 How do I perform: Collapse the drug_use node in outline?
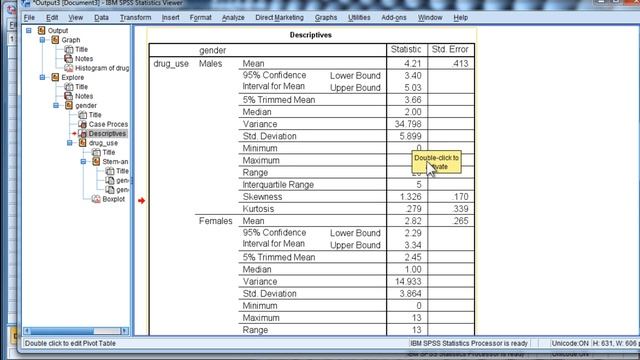tap(70, 143)
